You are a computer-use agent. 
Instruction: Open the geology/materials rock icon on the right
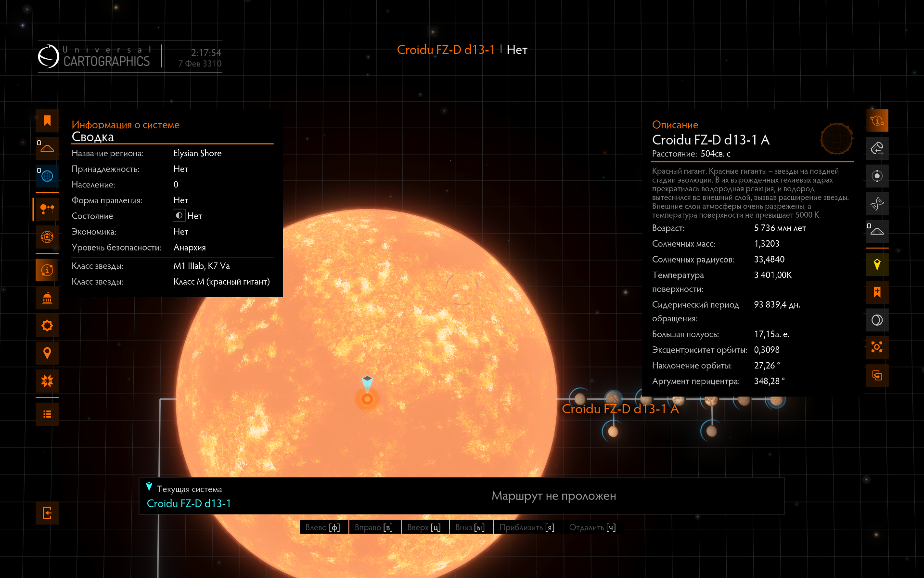point(877,148)
